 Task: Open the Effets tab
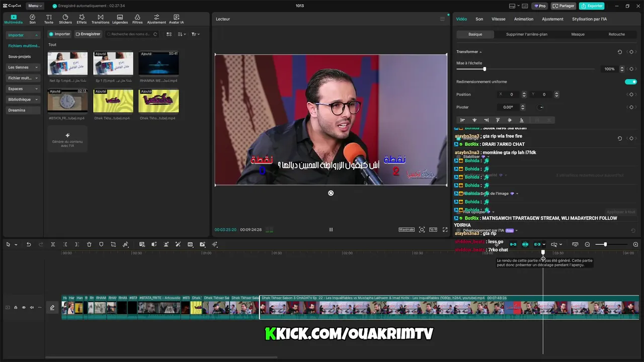[x=82, y=19]
